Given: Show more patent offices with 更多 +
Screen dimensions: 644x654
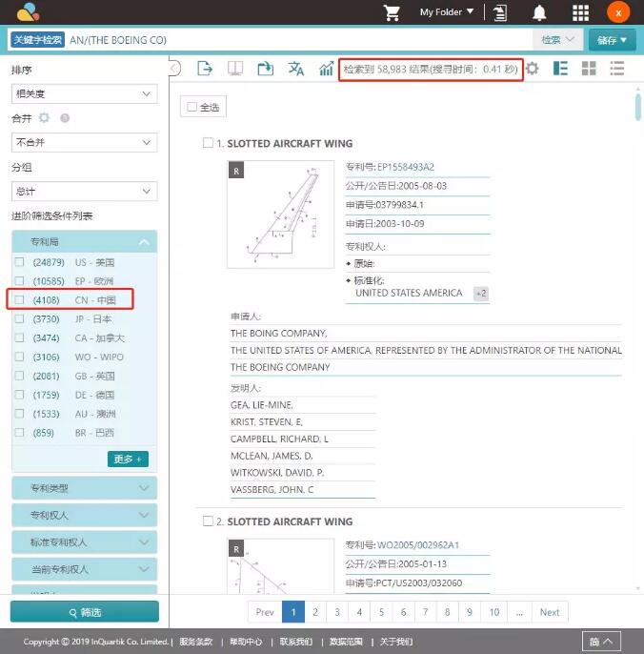Looking at the screenshot, I should [128, 459].
